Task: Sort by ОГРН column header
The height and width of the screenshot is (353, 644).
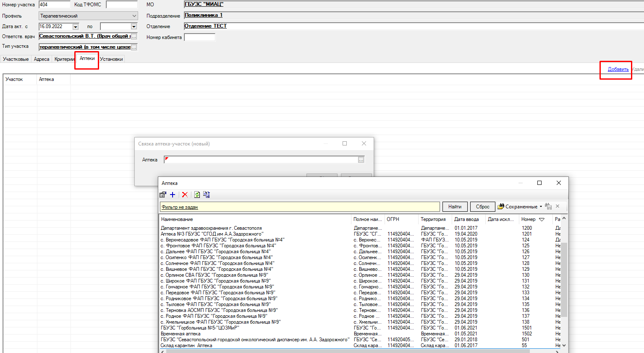Action: 401,219
